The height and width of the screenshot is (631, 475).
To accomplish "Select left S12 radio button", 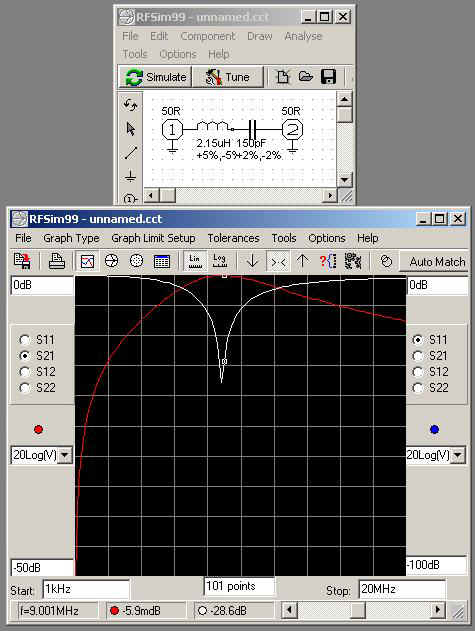I will (x=25, y=372).
